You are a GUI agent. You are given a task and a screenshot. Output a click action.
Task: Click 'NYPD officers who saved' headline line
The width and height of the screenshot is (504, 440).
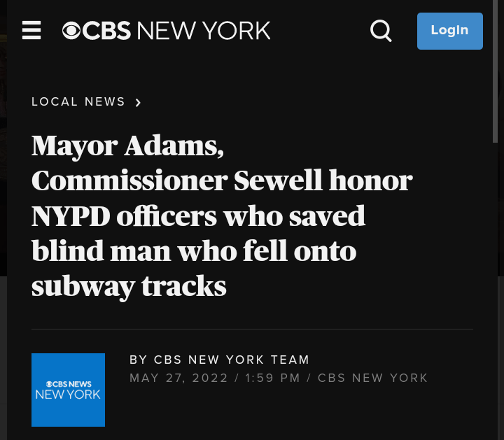click(198, 215)
